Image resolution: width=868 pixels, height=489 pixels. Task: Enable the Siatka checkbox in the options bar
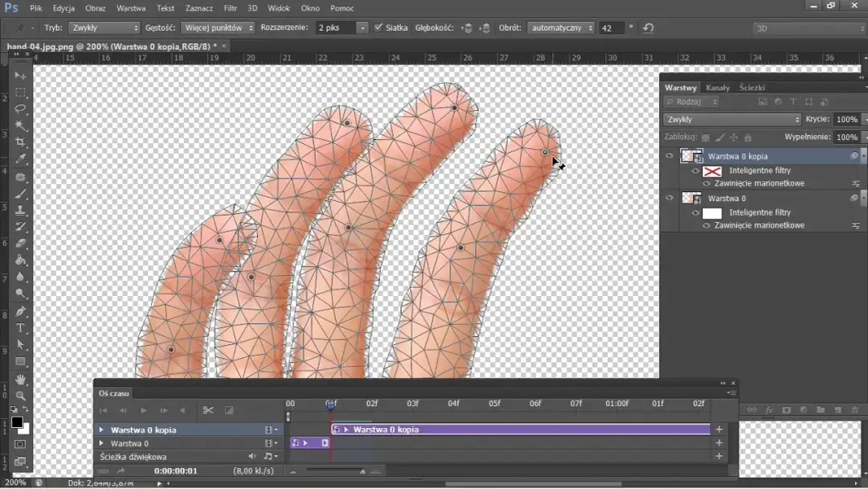[378, 27]
